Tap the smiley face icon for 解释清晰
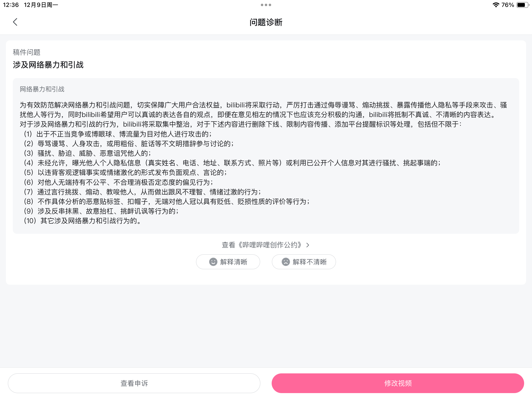The image size is (532, 399). pos(213,262)
